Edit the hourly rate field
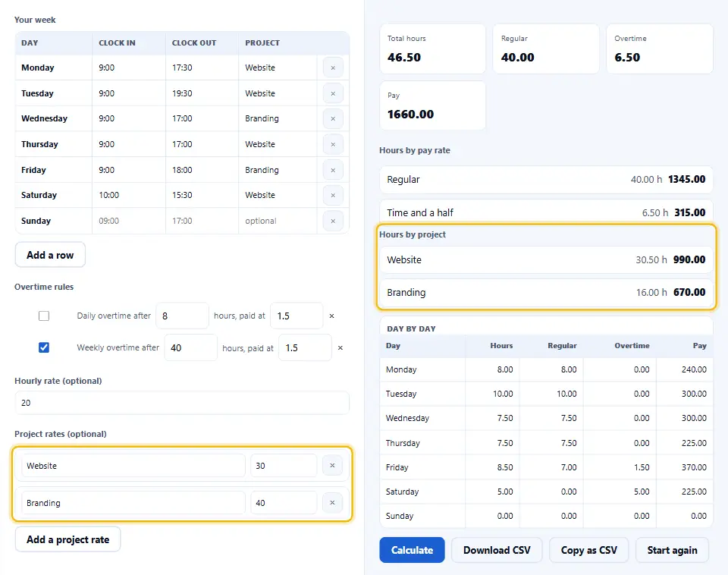This screenshot has height=575, width=728. tap(182, 403)
